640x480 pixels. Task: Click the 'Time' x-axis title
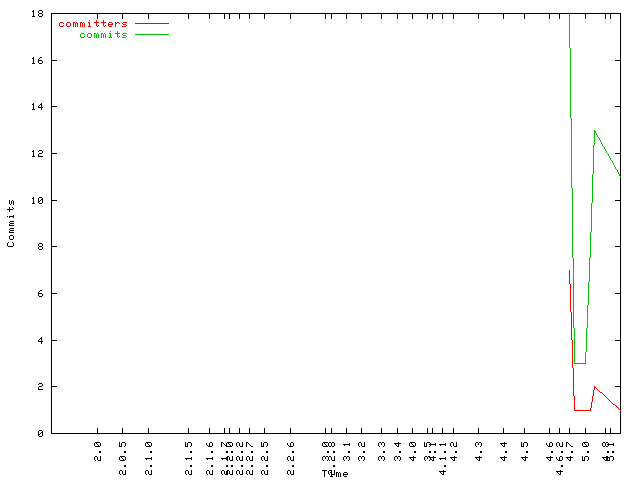[x=335, y=473]
